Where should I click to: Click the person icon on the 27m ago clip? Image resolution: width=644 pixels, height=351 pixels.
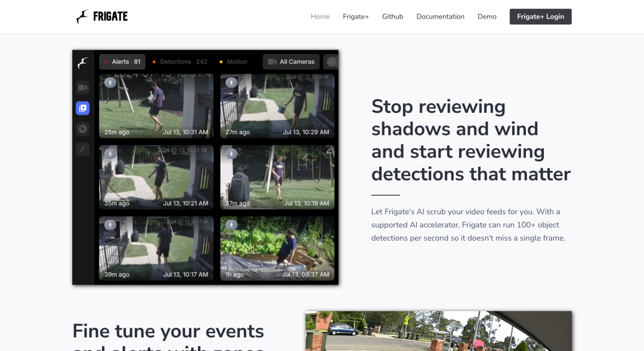click(231, 82)
